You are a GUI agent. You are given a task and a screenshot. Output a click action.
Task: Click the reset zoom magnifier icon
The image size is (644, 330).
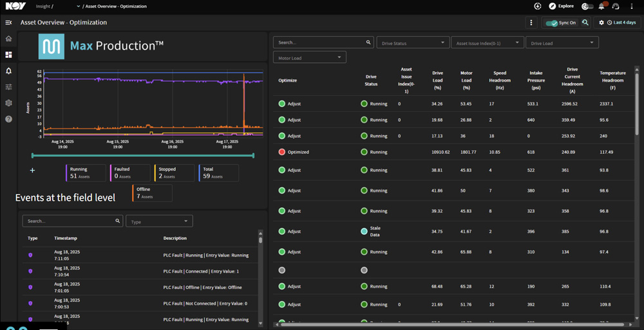click(585, 23)
